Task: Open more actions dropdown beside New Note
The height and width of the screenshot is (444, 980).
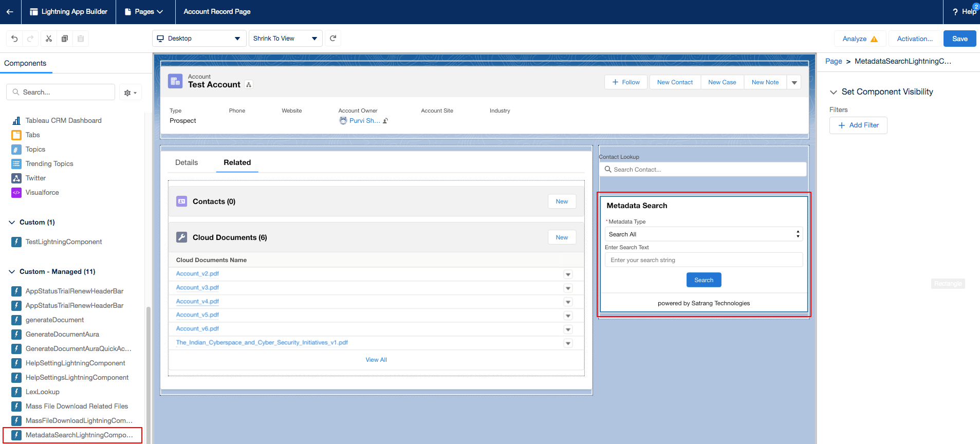Action: click(x=794, y=82)
